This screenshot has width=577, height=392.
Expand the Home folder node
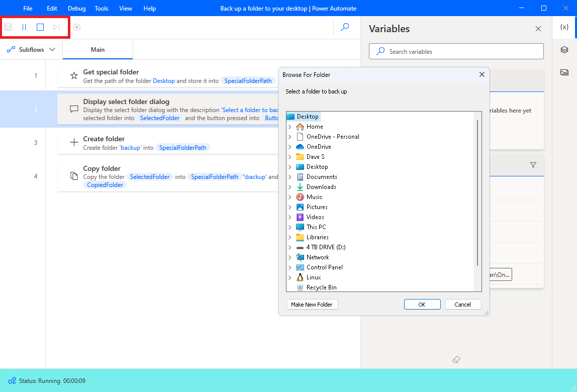point(290,127)
